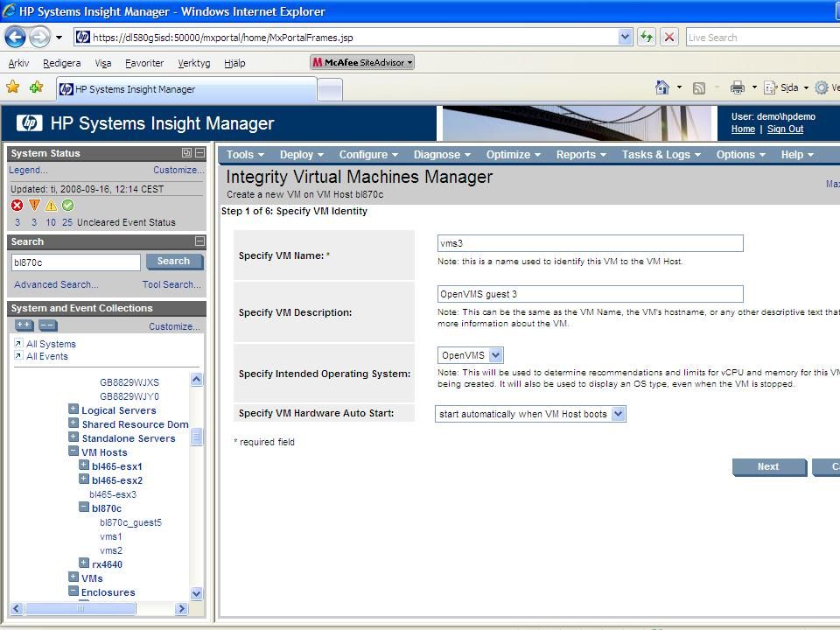Click the Normal green check icon
The height and width of the screenshot is (630, 840).
(x=67, y=205)
